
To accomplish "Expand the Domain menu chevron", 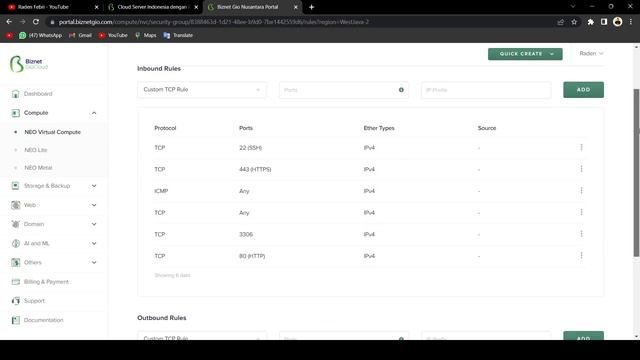I will [94, 224].
